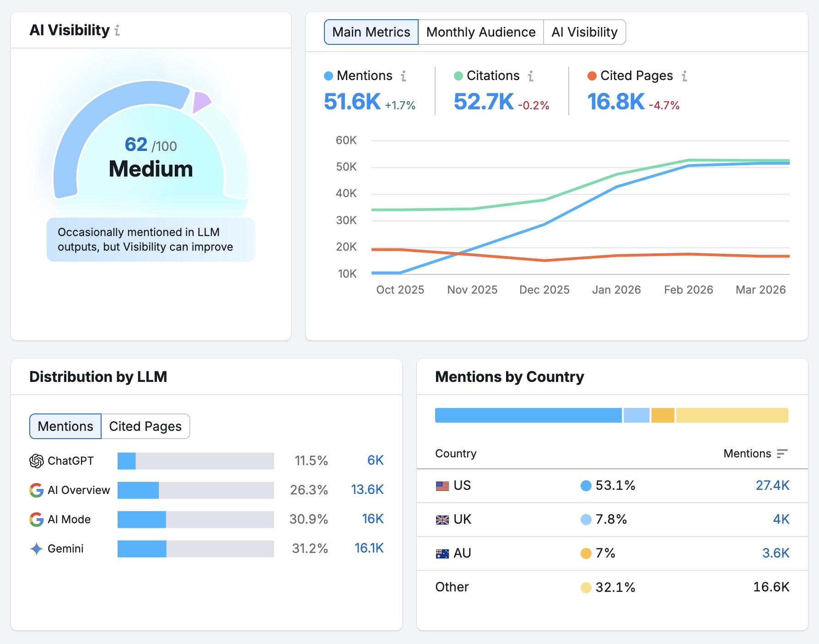
Task: Switch Distribution by LLM to Cited Pages
Action: (x=144, y=426)
